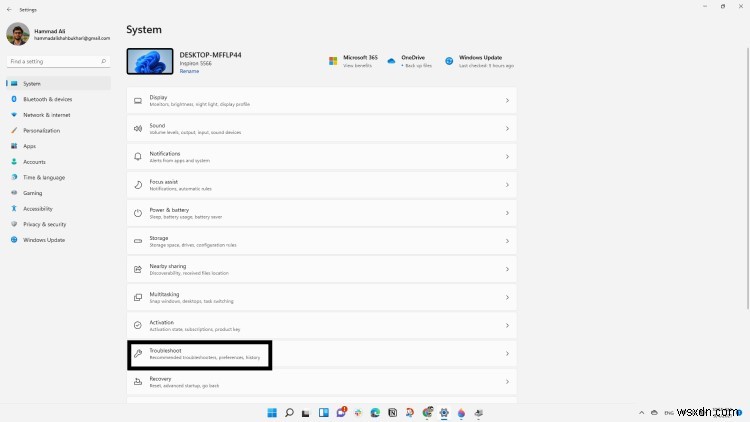Image resolution: width=750 pixels, height=422 pixels.
Task: Click the Activation checkmark icon
Action: pyautogui.click(x=138, y=325)
